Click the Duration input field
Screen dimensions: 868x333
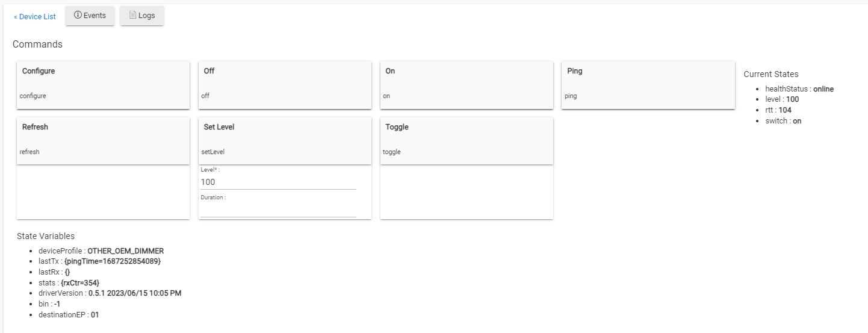[278, 210]
